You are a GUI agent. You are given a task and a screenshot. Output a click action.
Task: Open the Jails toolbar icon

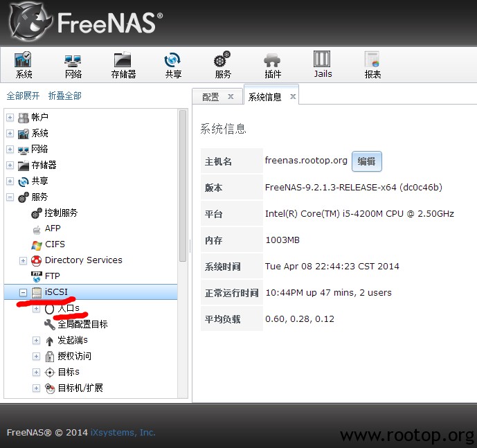[x=322, y=59]
